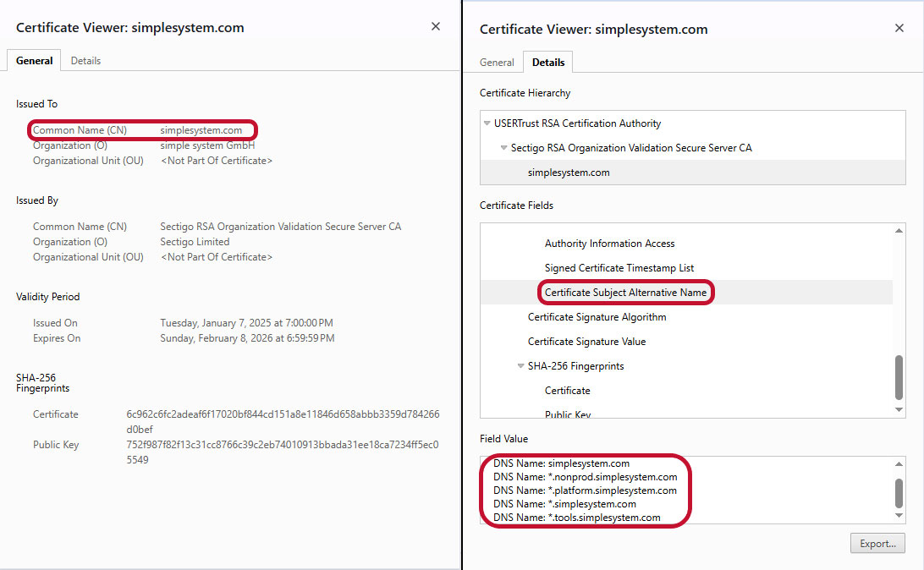Collapse USERTrust RSA Certification Authority triangle
924x570 pixels.
point(487,123)
